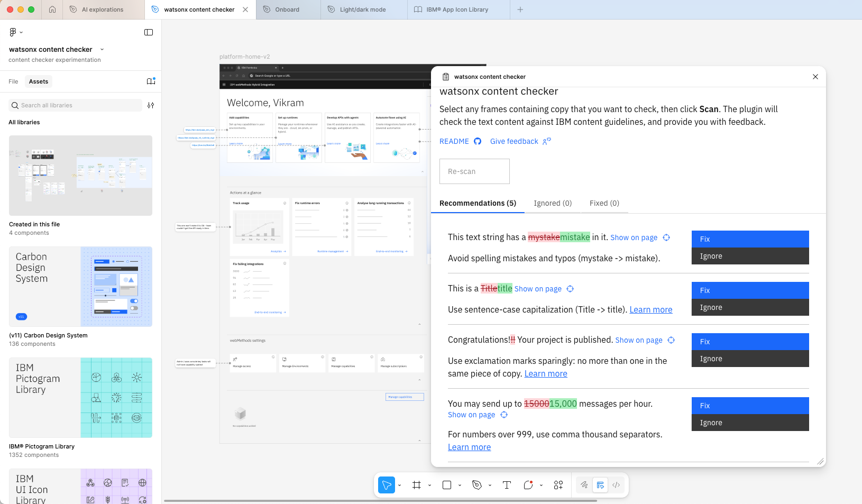Open file name dropdown for watsonx content checker

102,50
